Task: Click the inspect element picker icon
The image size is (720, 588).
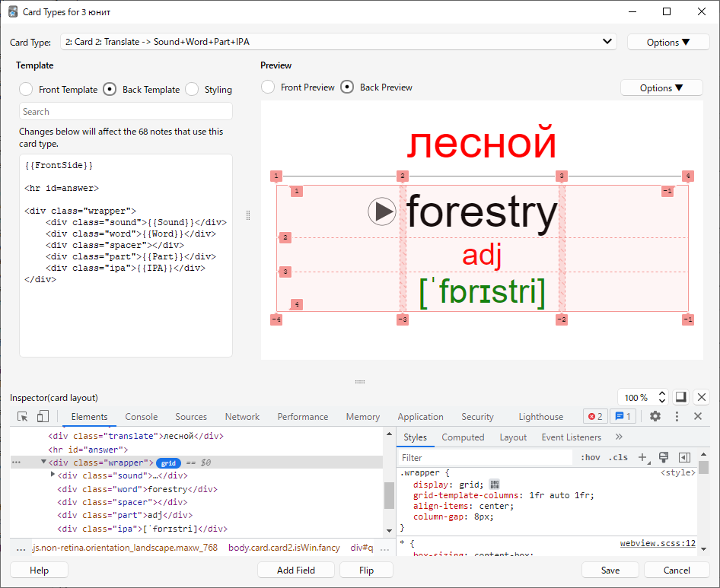Action: (x=23, y=416)
